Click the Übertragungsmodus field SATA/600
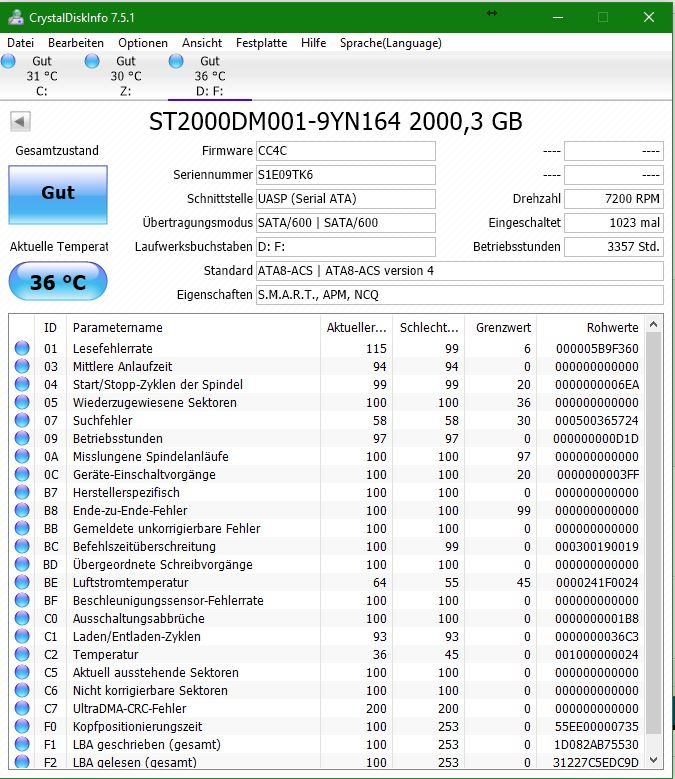This screenshot has width=675, height=779. click(x=346, y=223)
